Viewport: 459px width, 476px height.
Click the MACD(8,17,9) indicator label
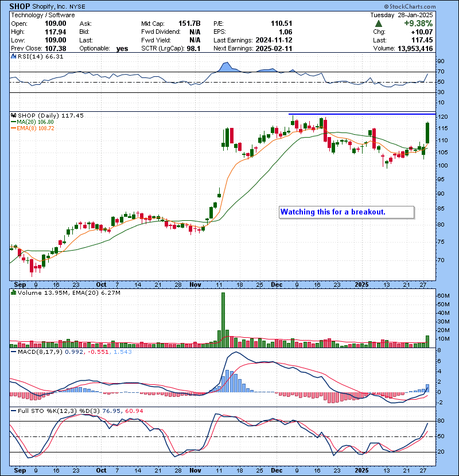click(x=40, y=352)
